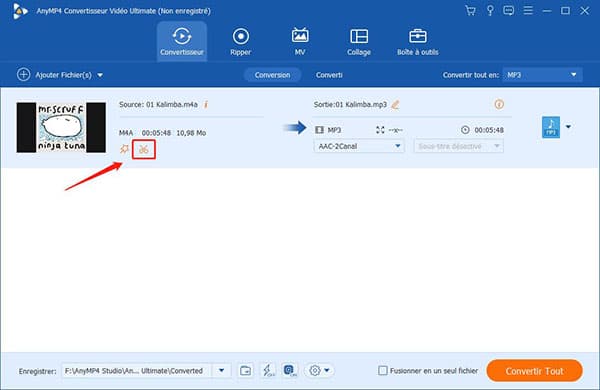Open the Boîte à outils tab

click(x=417, y=42)
